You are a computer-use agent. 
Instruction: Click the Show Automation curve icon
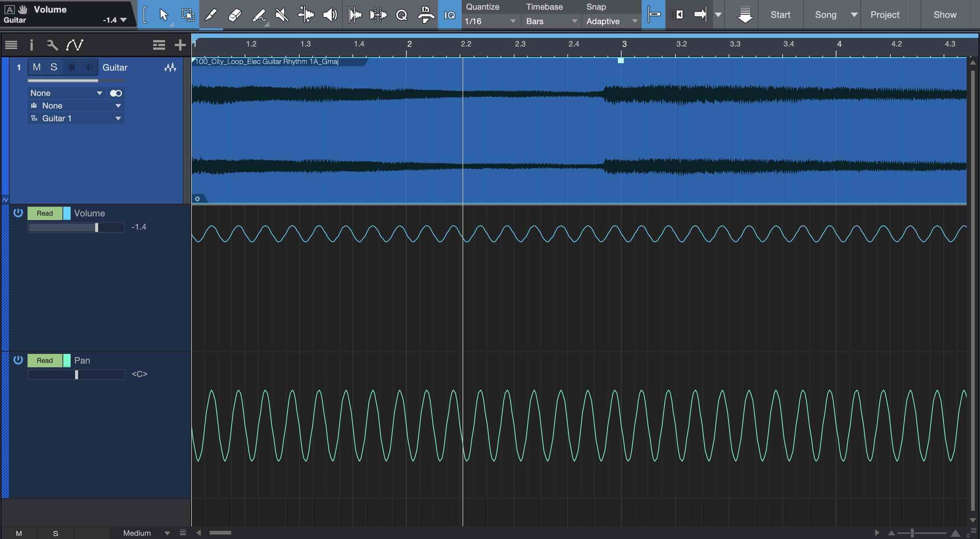(x=74, y=45)
